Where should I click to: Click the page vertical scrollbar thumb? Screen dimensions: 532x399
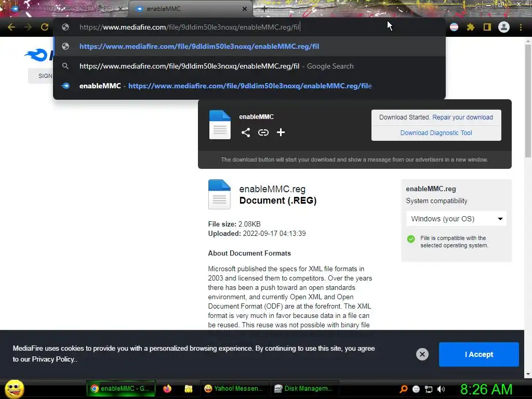(x=528, y=100)
